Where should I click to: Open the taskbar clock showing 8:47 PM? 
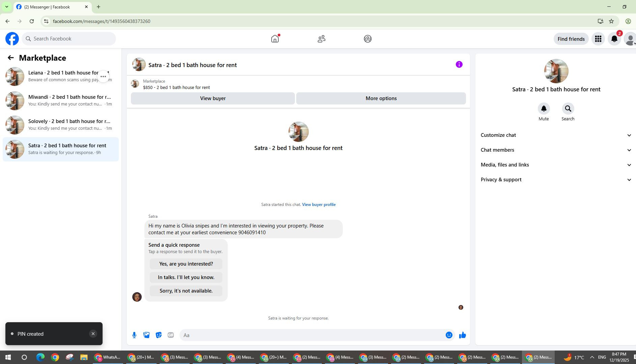619,357
